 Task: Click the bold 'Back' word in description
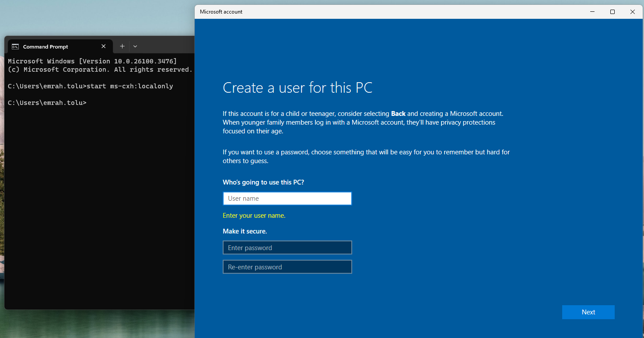click(x=398, y=114)
